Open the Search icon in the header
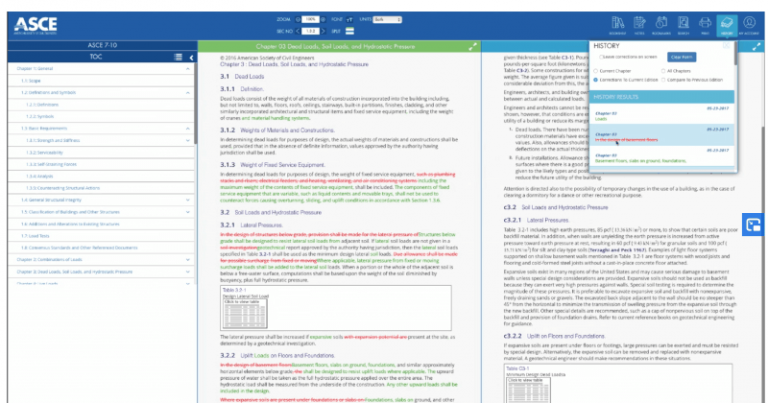 (x=683, y=25)
